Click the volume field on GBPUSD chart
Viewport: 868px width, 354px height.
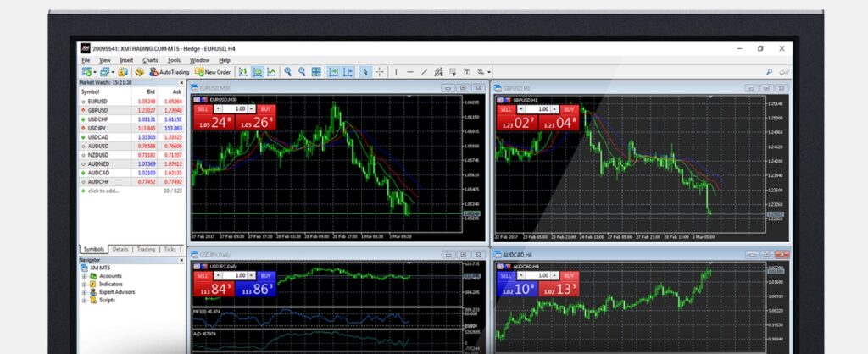(x=536, y=109)
